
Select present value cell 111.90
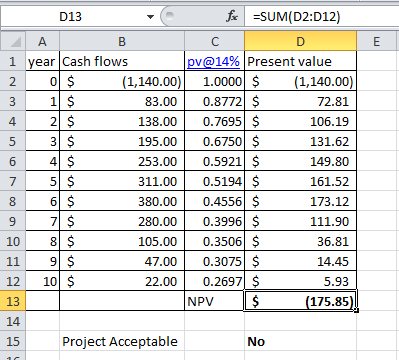pyautogui.click(x=300, y=221)
